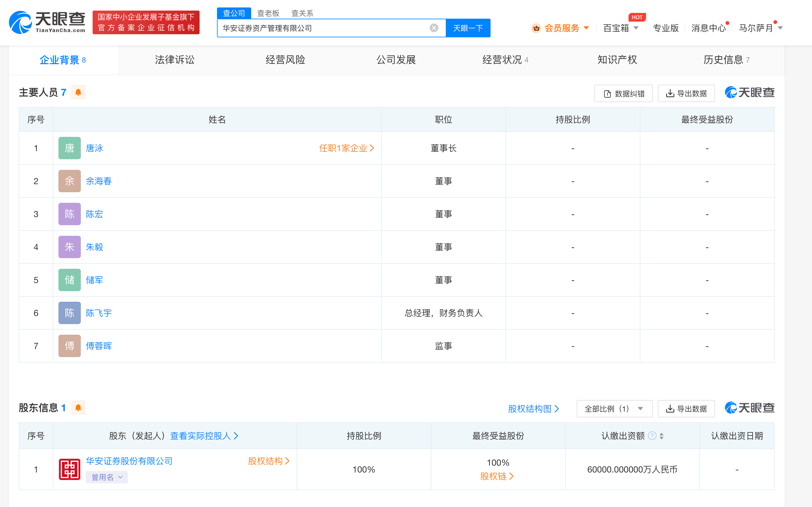Click the 天眼一下 search button
The image size is (812, 507).
[468, 28]
